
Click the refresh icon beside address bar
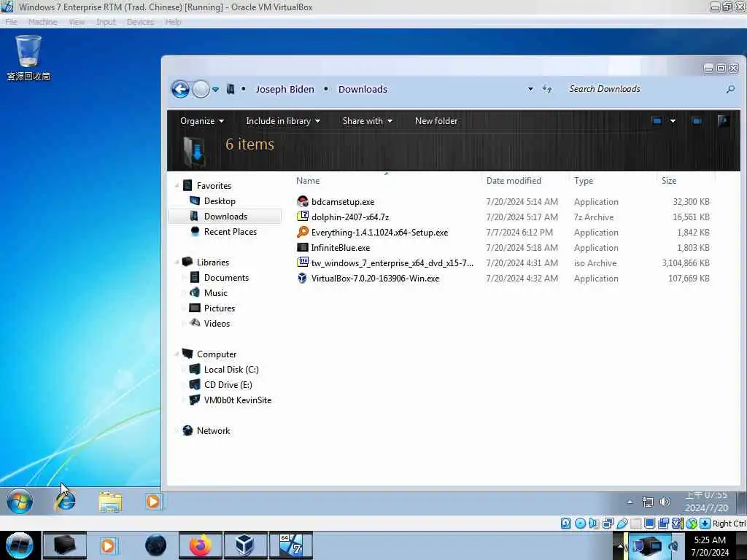[x=547, y=89]
